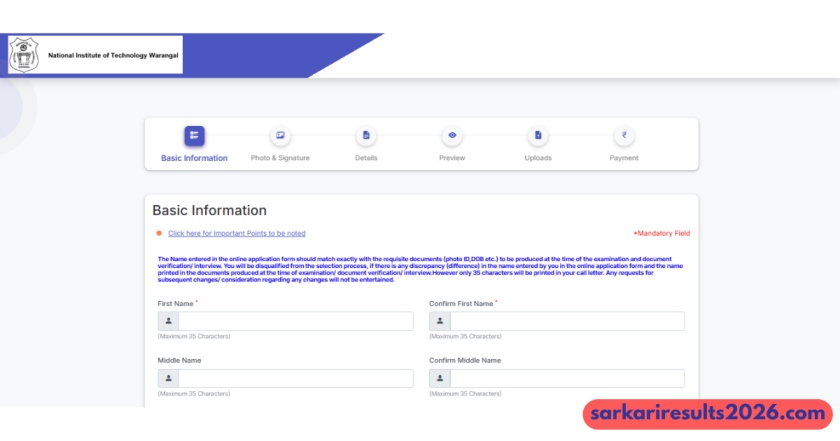Image resolution: width=840 pixels, height=441 pixels.
Task: Click the person icon beside Middle Name
Action: point(168,378)
